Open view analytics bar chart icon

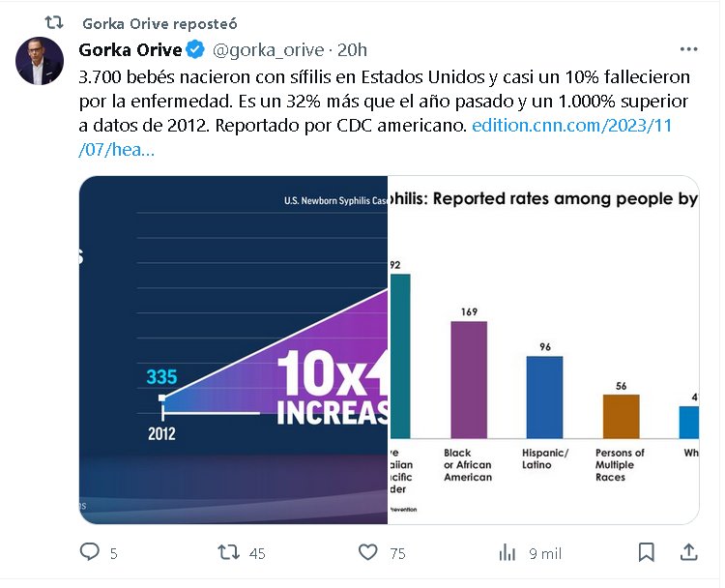pos(507,552)
